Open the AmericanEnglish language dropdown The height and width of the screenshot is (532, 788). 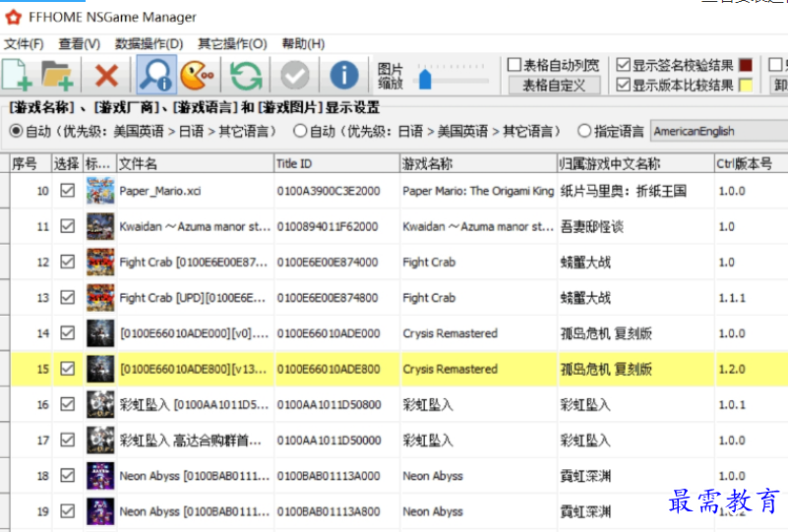(x=719, y=131)
